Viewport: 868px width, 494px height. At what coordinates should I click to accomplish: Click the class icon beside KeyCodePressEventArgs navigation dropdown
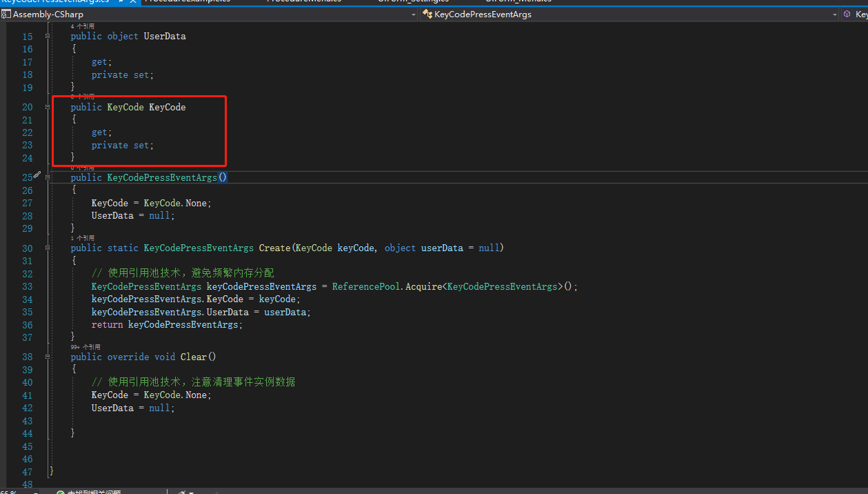tap(428, 14)
